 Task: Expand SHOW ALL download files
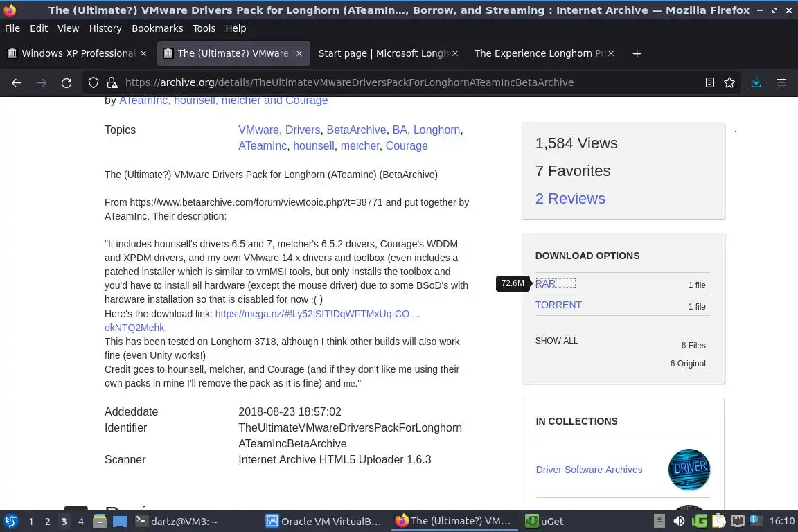click(556, 341)
